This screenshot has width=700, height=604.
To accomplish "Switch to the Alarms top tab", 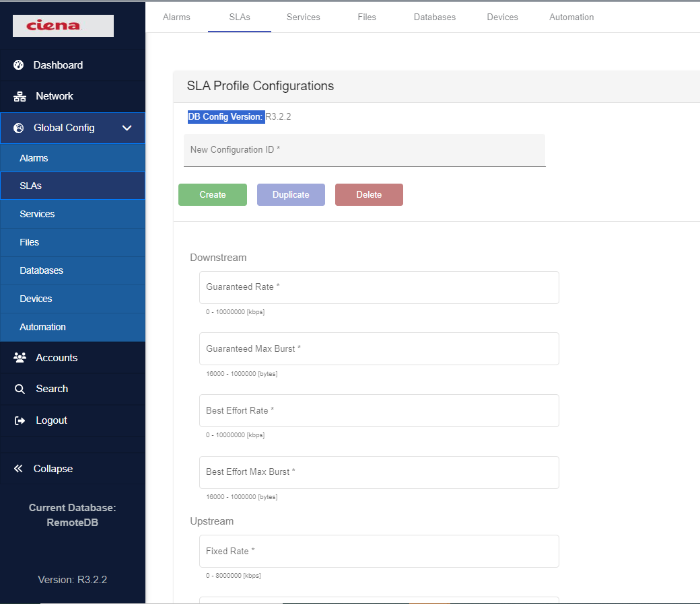I will 176,17.
